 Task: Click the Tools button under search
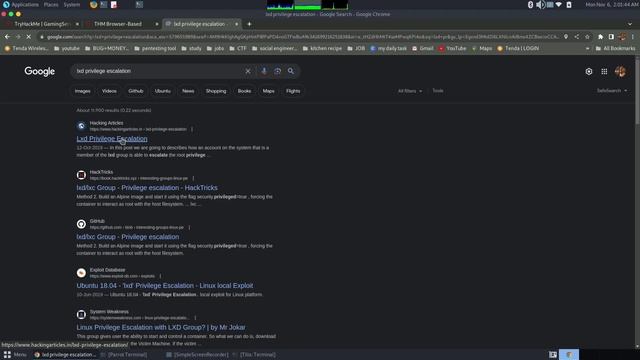(x=438, y=91)
